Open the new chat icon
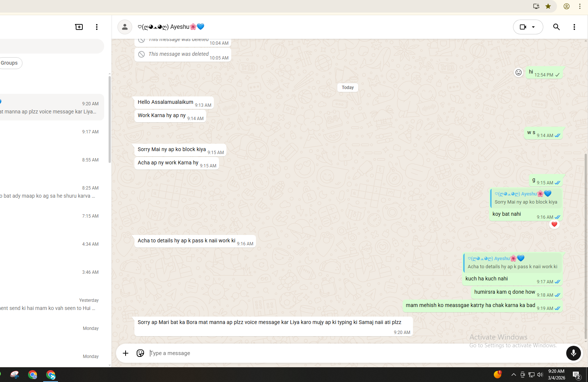Viewport: 588px width, 382px height. [79, 27]
